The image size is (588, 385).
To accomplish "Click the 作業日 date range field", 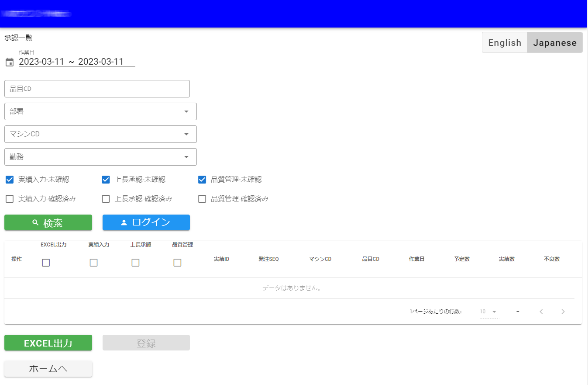I will (x=77, y=62).
